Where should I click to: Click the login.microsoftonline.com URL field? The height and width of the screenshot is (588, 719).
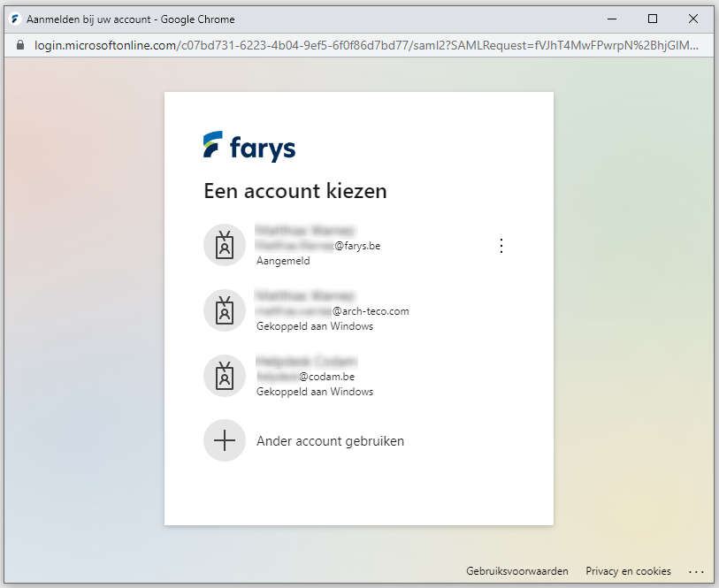366,45
